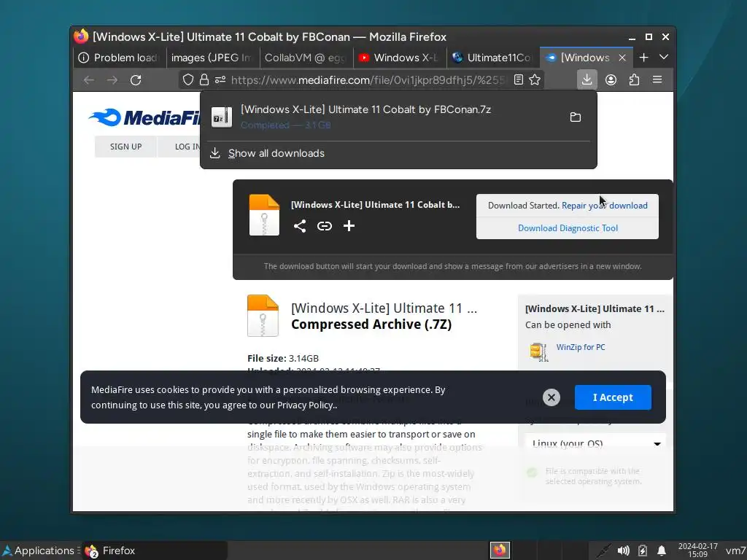Viewport: 747px width, 560px height.
Task: Dismiss the cookie banner with X
Action: coord(551,397)
